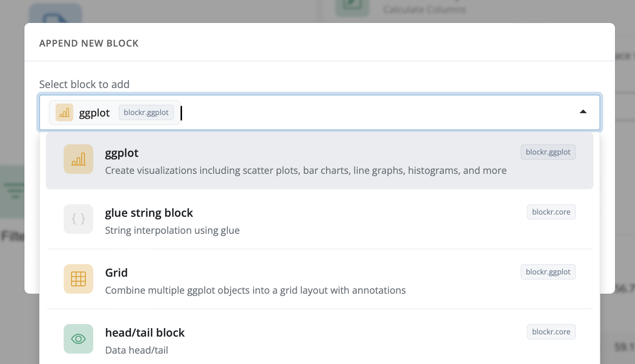Screen dimensions: 635x364
Task: Click blockr.ggplot badge inside selected chip
Action: pos(146,112)
